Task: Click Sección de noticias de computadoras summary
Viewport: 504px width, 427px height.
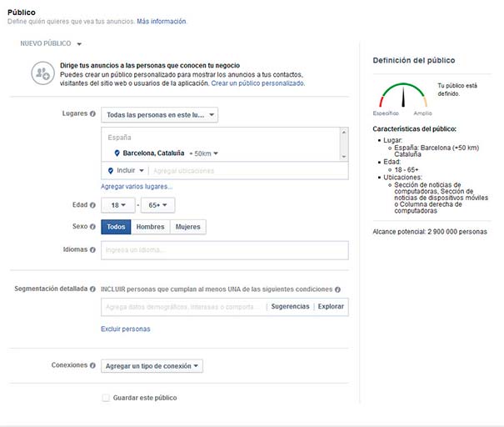Action: 441,198
